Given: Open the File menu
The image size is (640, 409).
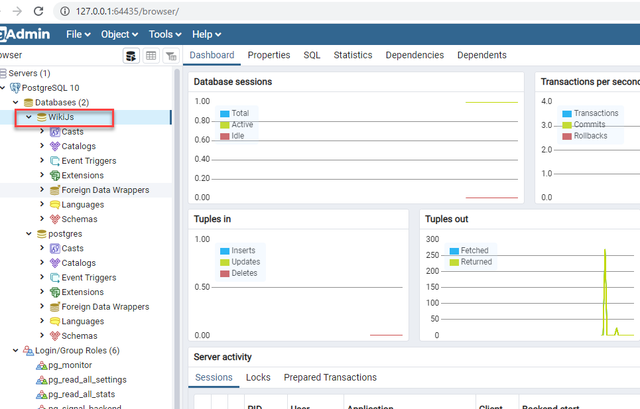Looking at the screenshot, I should [x=78, y=34].
